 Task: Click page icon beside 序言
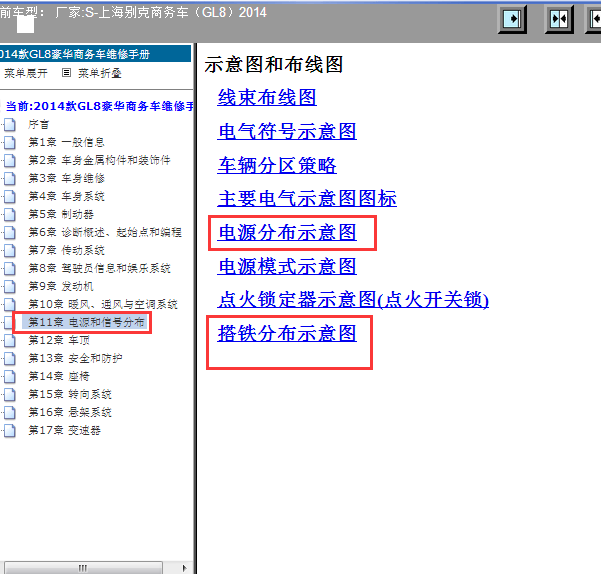pos(10,125)
